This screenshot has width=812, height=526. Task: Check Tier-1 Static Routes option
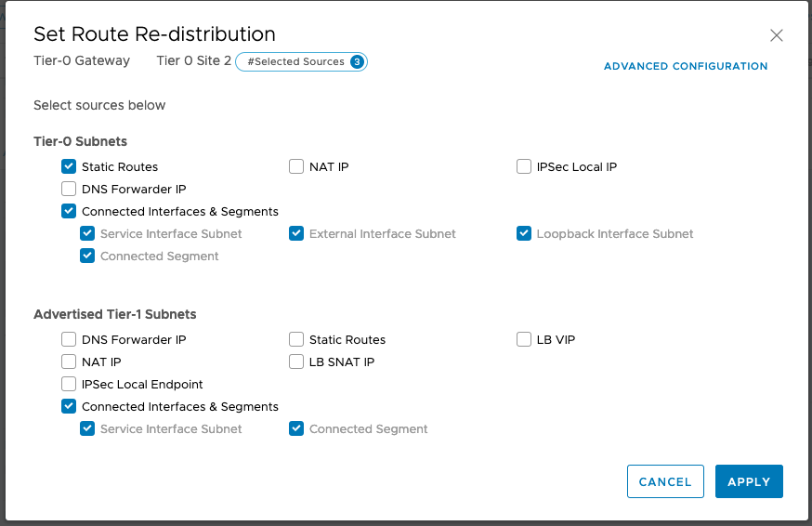click(296, 340)
